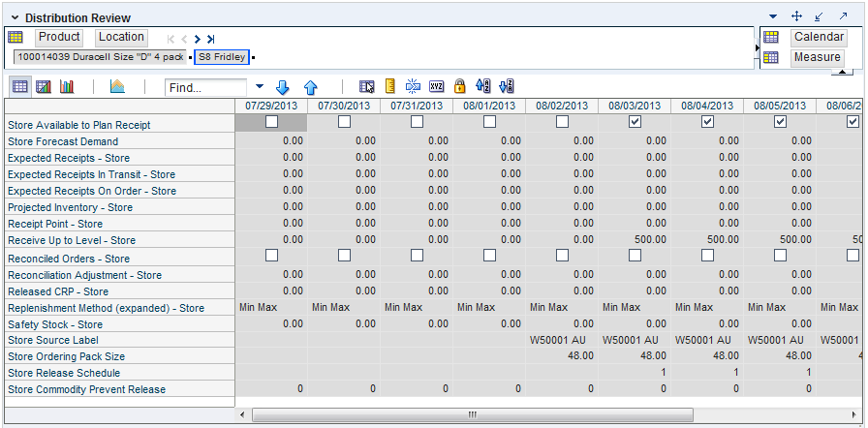The image size is (868, 428).
Task: Go to last page item arrow
Action: pyautogui.click(x=210, y=40)
